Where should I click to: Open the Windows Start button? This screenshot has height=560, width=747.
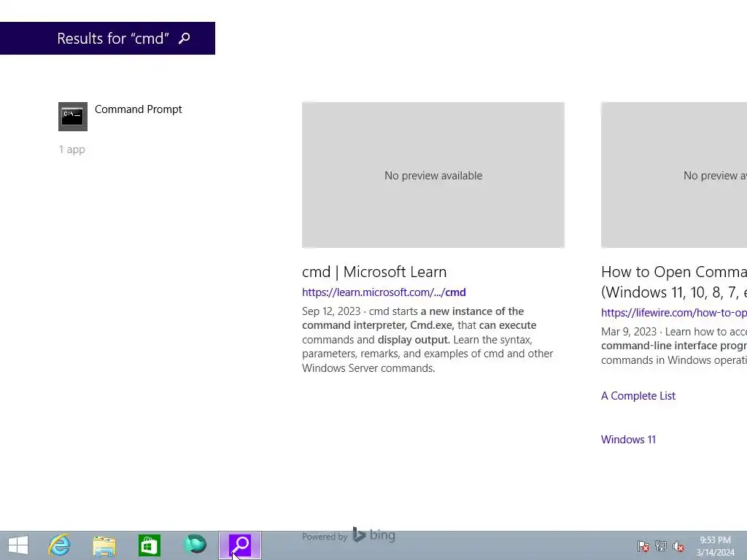click(18, 545)
